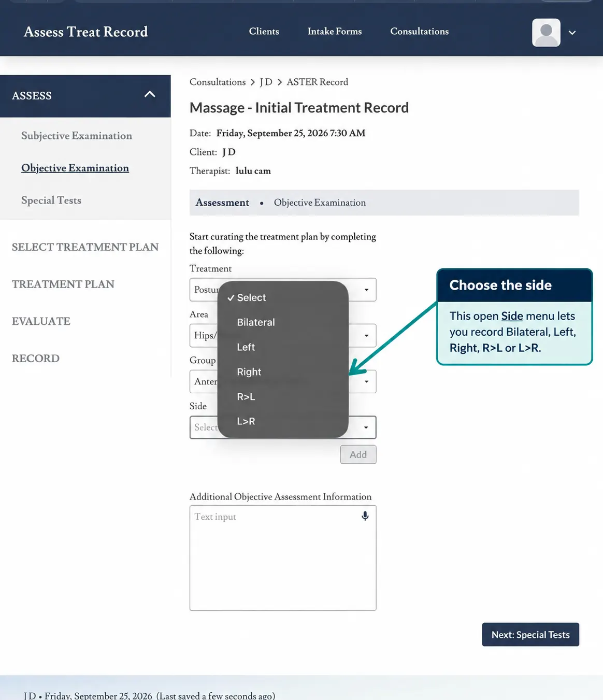The image size is (603, 700).
Task: Click the Last saved status text
Action: point(216,696)
